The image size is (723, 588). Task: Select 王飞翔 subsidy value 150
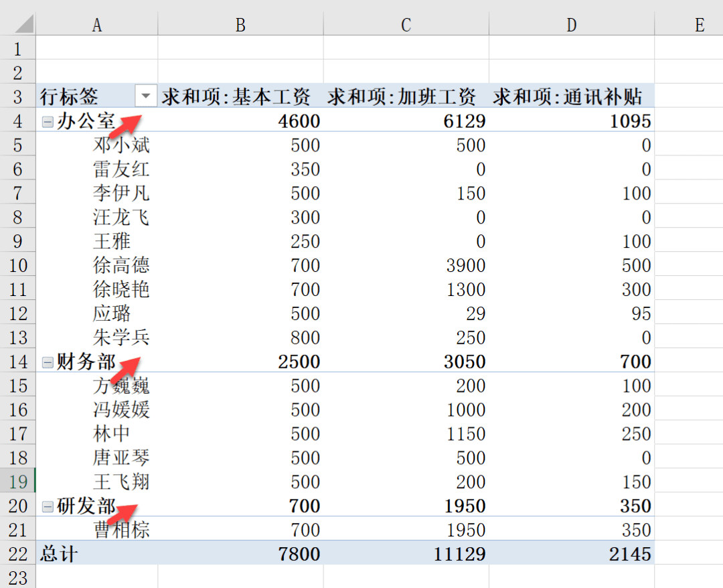(572, 482)
